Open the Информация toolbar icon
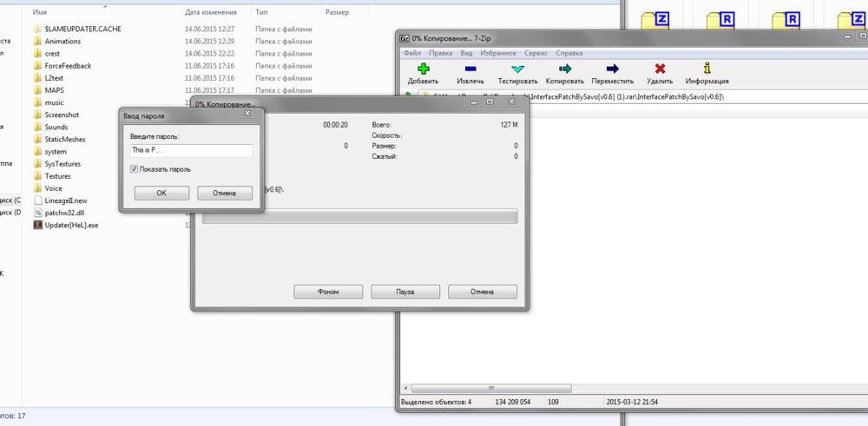Screen dimensions: 868x426 coord(707,69)
